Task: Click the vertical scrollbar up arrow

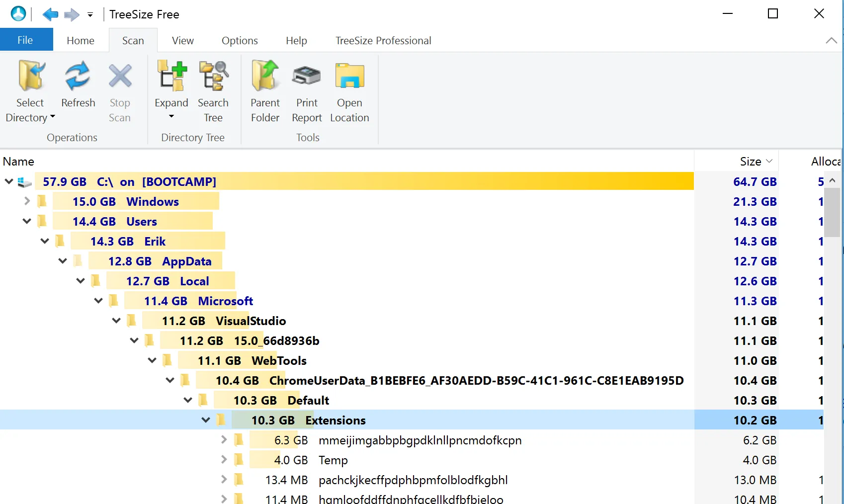Action: [833, 180]
